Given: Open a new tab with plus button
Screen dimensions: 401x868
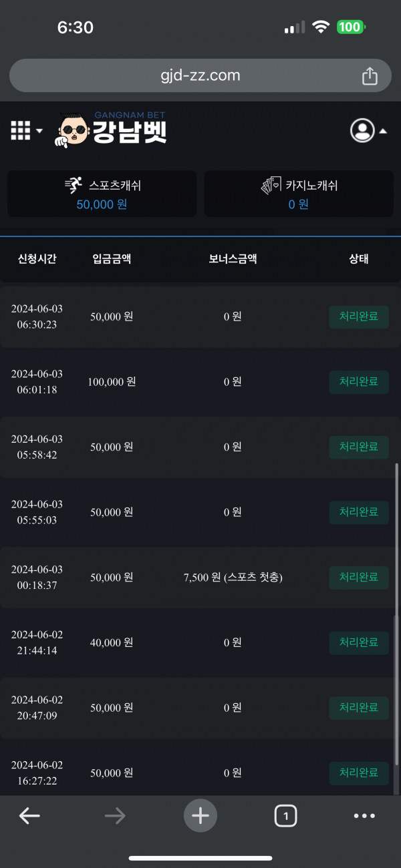Looking at the screenshot, I should click(x=200, y=815).
